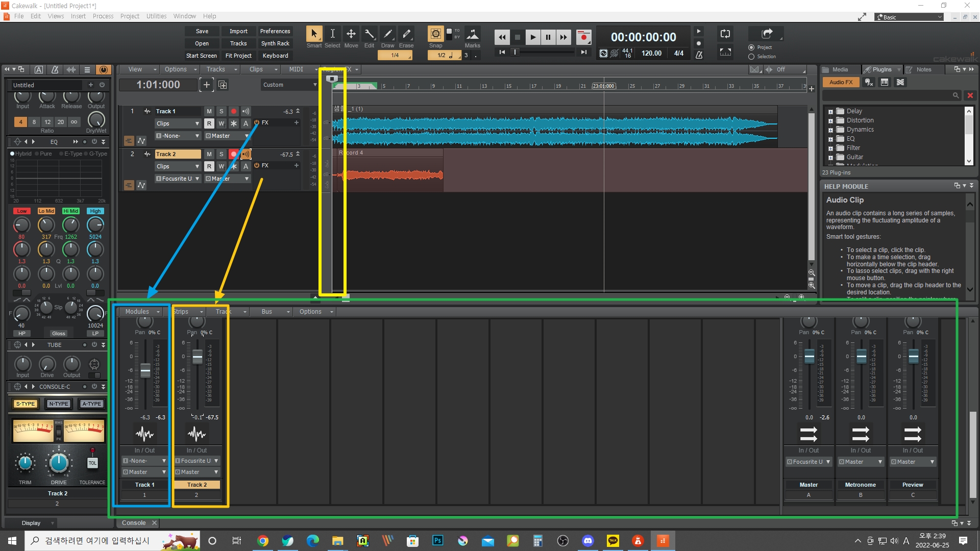Image resolution: width=980 pixels, height=551 pixels.
Task: Click the loop on/off icon
Action: coord(725,34)
